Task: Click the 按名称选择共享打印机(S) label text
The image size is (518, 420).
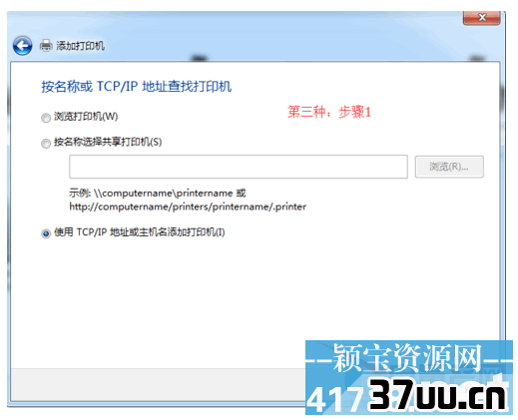Action: pyautogui.click(x=108, y=142)
